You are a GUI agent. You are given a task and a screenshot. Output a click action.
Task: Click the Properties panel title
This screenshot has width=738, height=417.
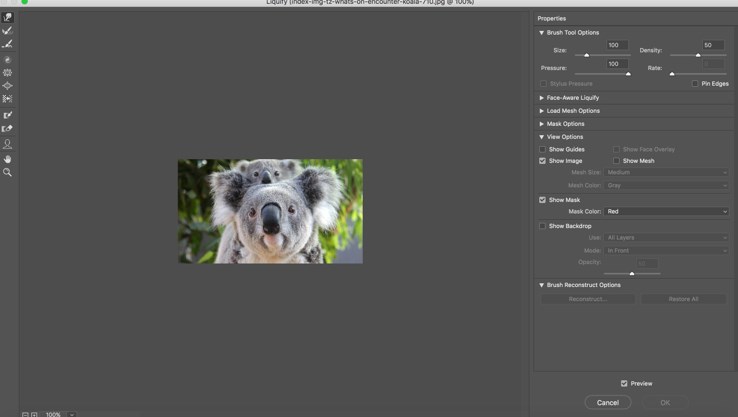coord(552,19)
